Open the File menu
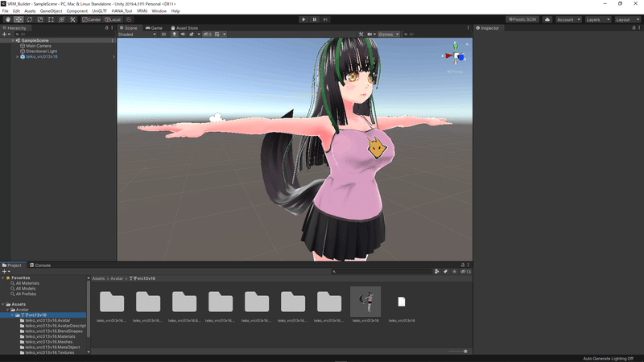The width and height of the screenshot is (644, 362). tap(6, 11)
